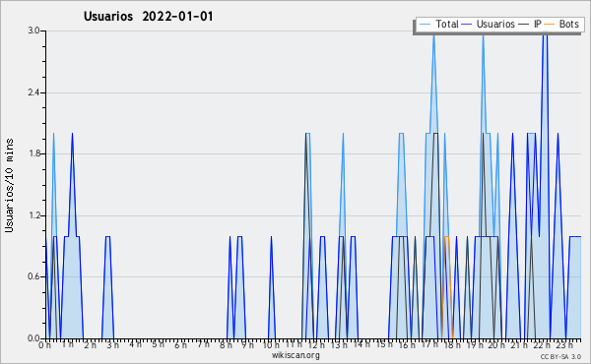Click the '2 h' x-axis label
This screenshot has height=364, width=591.
tap(90, 344)
